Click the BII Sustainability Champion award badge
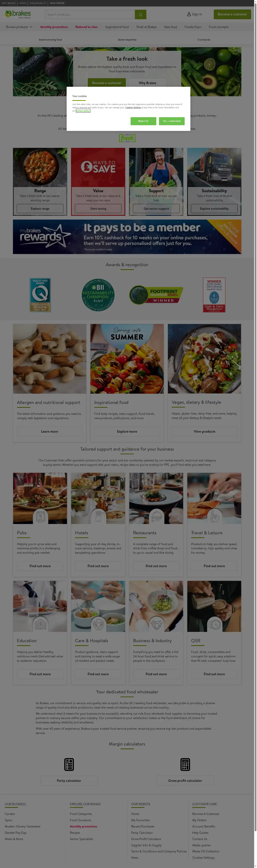 click(98, 295)
